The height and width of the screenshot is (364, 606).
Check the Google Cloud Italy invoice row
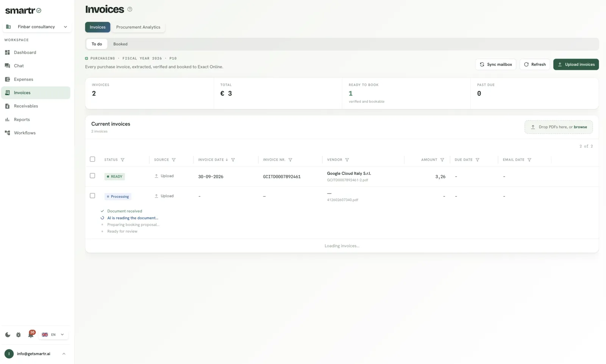92,176
